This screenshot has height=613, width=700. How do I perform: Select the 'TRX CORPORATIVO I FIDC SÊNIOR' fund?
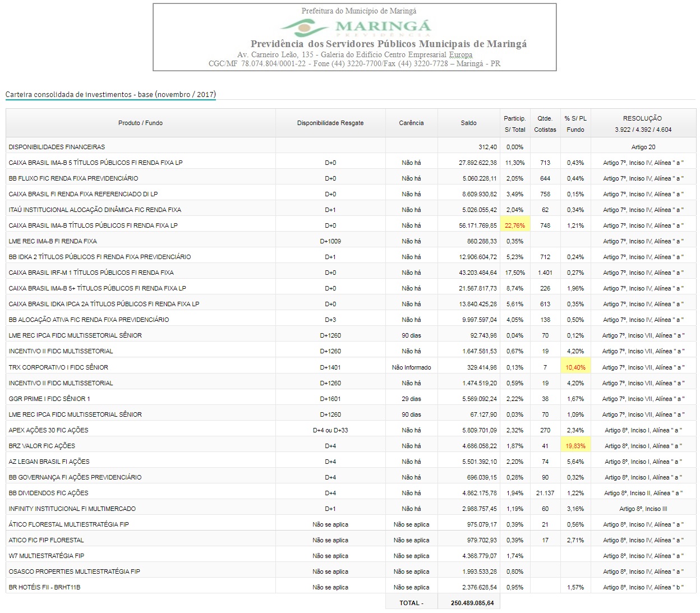tap(58, 367)
